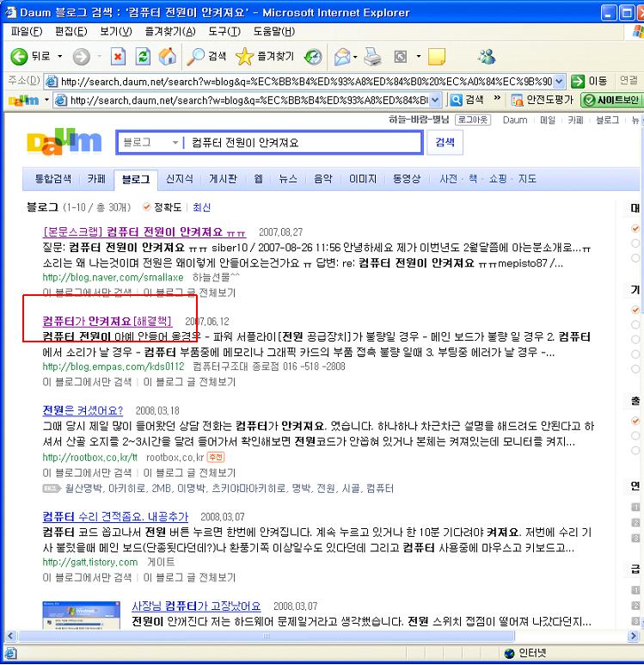This screenshot has width=644, height=665.
Task: Click the Daum toolbar 검색 magnifier icon
Action: (x=456, y=100)
